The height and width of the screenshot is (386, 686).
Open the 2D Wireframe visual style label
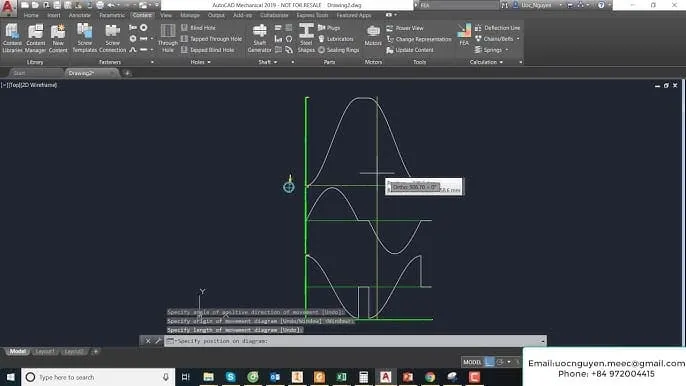click(39, 85)
